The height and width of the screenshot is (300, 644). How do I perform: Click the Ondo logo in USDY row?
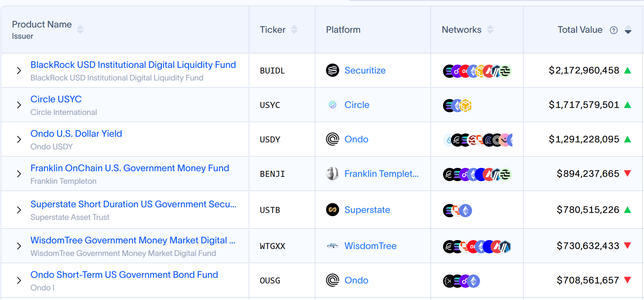[x=332, y=139]
